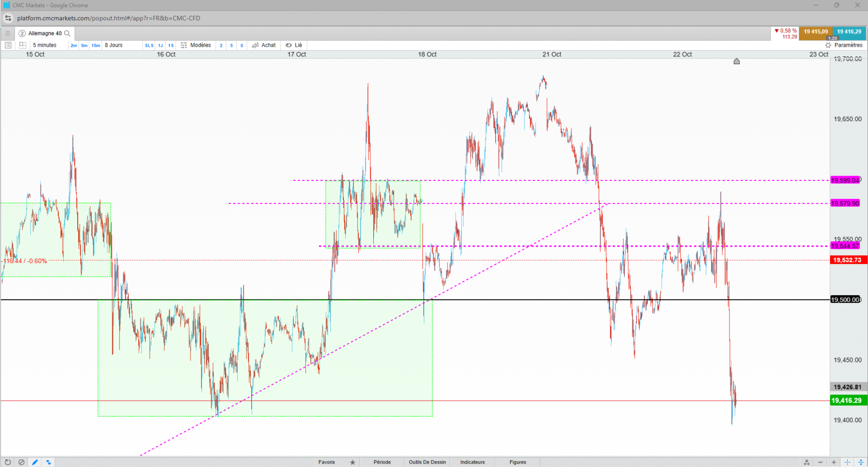The image size is (868, 467).
Task: Click the 21 Oct date label
Action: point(552,55)
